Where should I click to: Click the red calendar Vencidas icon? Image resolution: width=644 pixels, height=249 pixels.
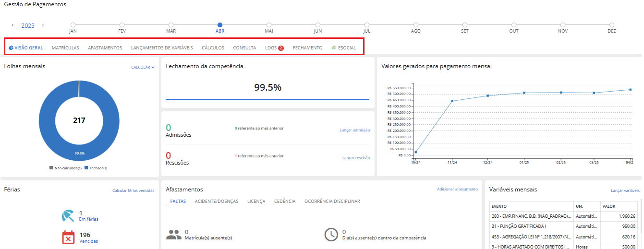(68, 237)
